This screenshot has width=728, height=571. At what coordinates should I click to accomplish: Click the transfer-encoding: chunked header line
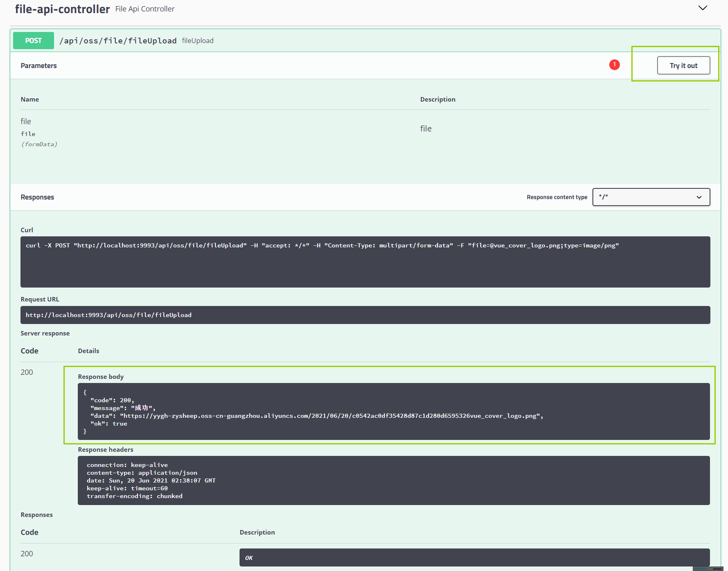[x=135, y=496]
